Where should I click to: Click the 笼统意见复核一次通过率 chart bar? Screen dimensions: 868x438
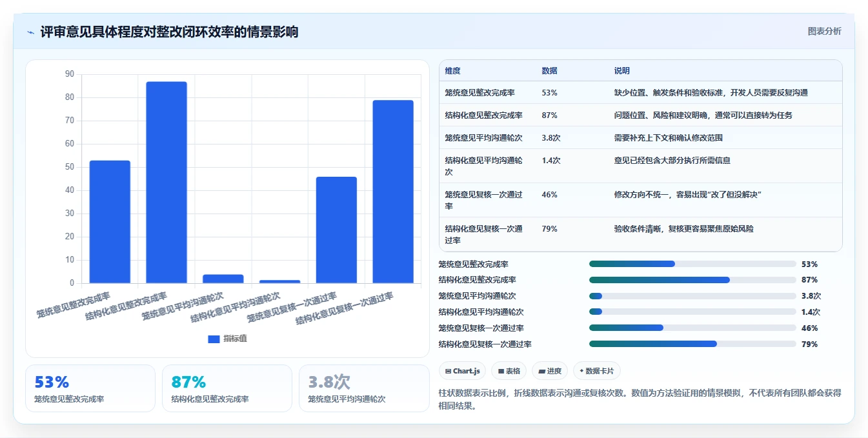point(336,230)
